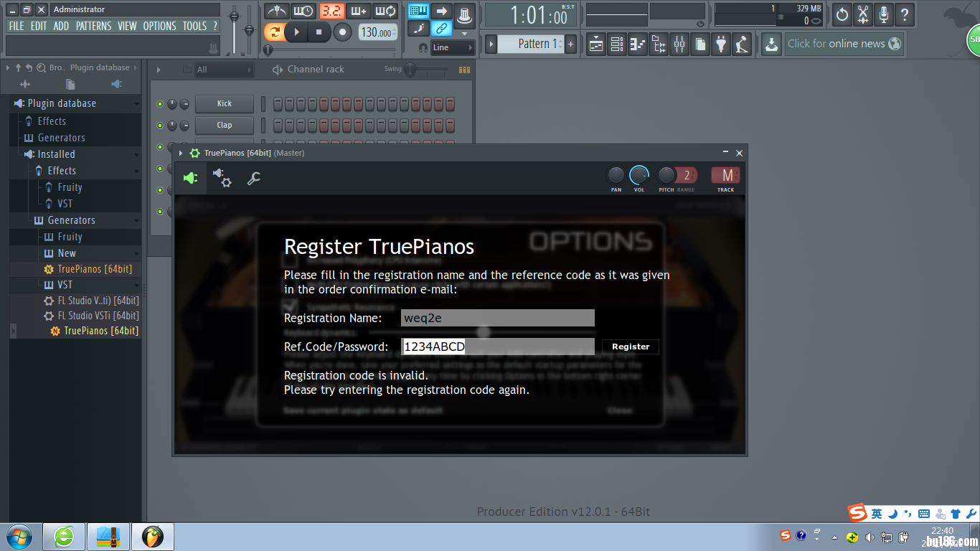Click the Kick channel button
The width and height of the screenshot is (980, 551).
click(225, 103)
